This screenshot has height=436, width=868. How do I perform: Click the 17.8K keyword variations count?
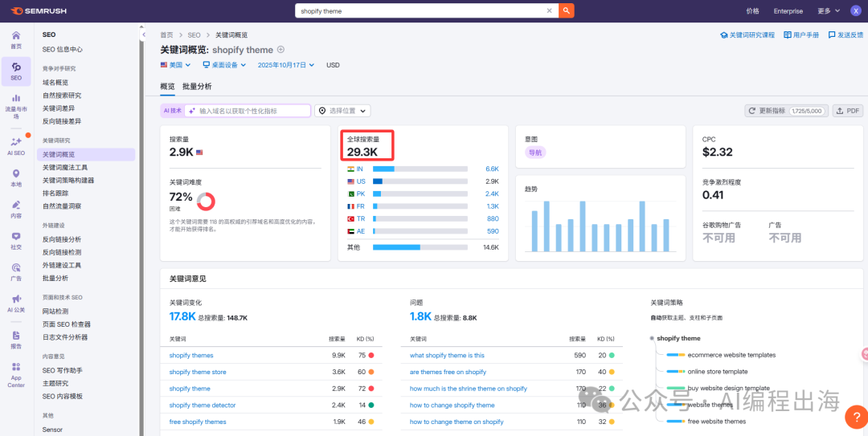coord(182,316)
